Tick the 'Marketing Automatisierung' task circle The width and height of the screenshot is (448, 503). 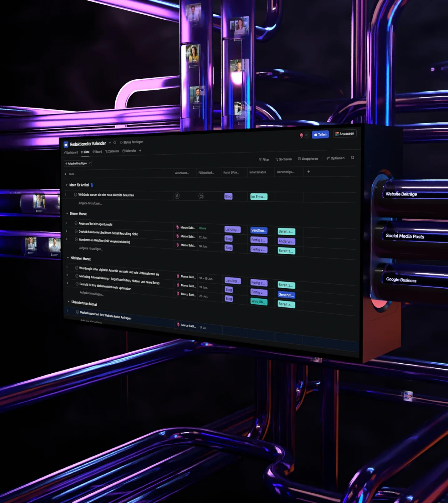(x=77, y=276)
